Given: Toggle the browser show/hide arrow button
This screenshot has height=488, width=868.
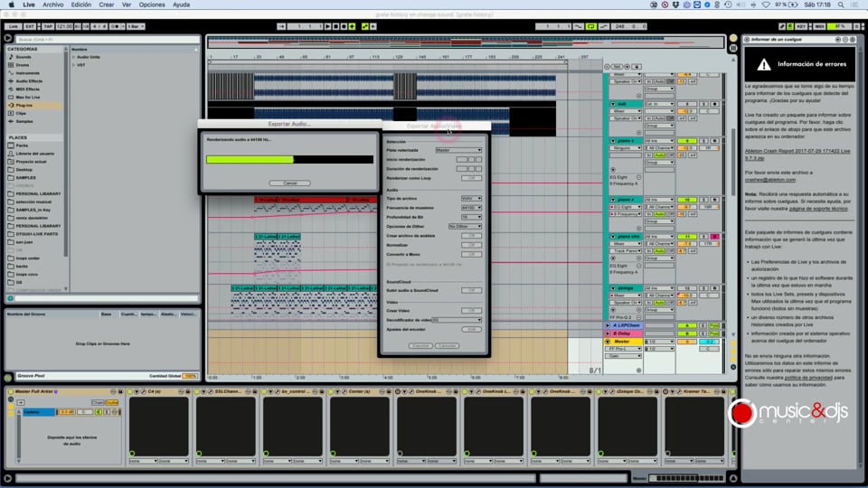Looking at the screenshot, I should pos(8,38).
